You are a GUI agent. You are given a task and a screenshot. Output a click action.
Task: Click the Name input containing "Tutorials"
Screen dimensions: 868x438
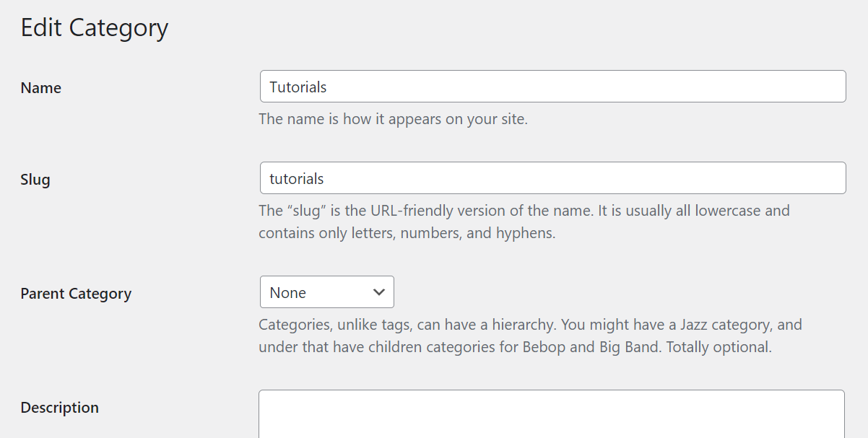pyautogui.click(x=505, y=86)
